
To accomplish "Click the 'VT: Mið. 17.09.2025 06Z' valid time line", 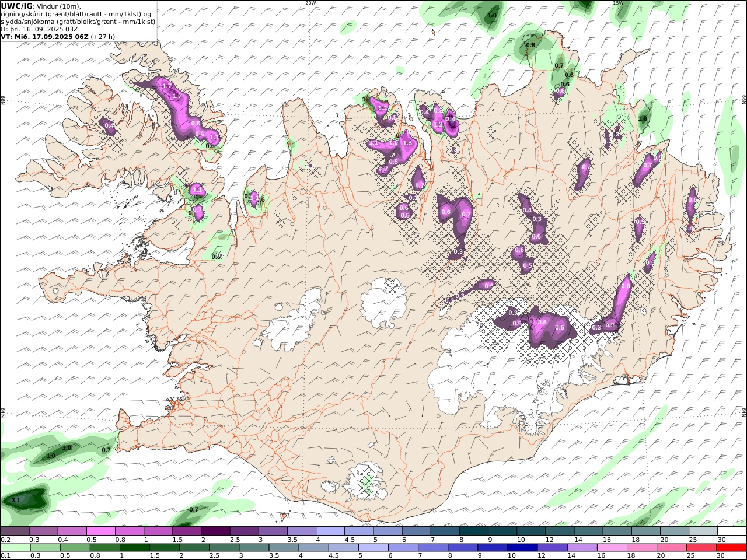I will pos(45,36).
